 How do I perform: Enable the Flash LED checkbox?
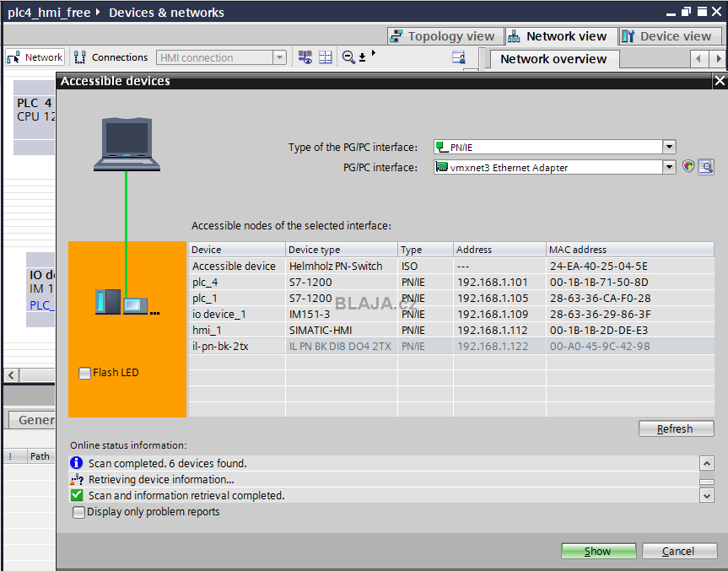pos(84,373)
